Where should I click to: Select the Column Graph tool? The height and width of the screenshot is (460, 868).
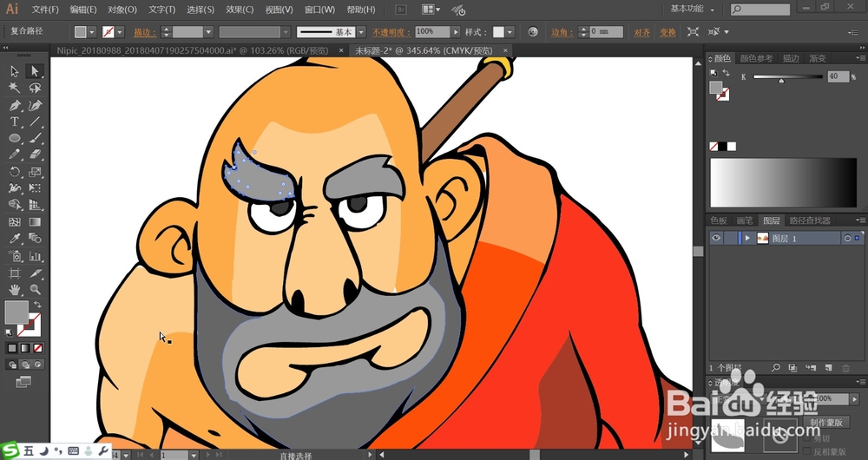pos(35,256)
